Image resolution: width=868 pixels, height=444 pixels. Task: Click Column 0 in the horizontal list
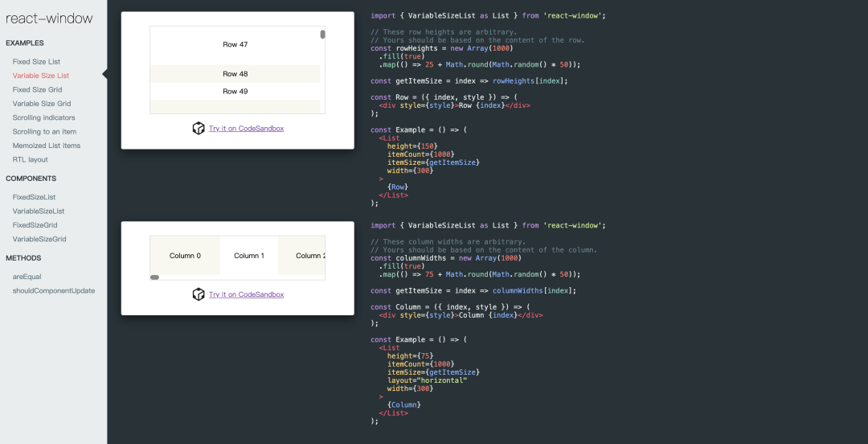tap(185, 256)
